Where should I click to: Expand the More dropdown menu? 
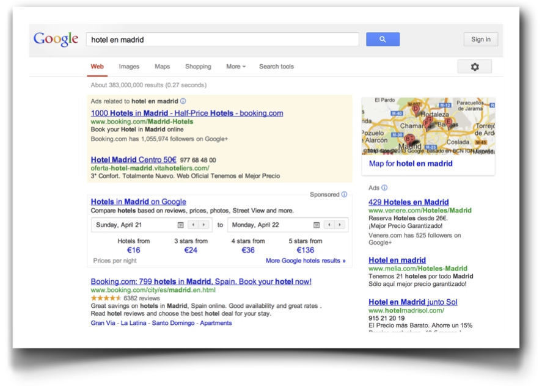tap(236, 67)
